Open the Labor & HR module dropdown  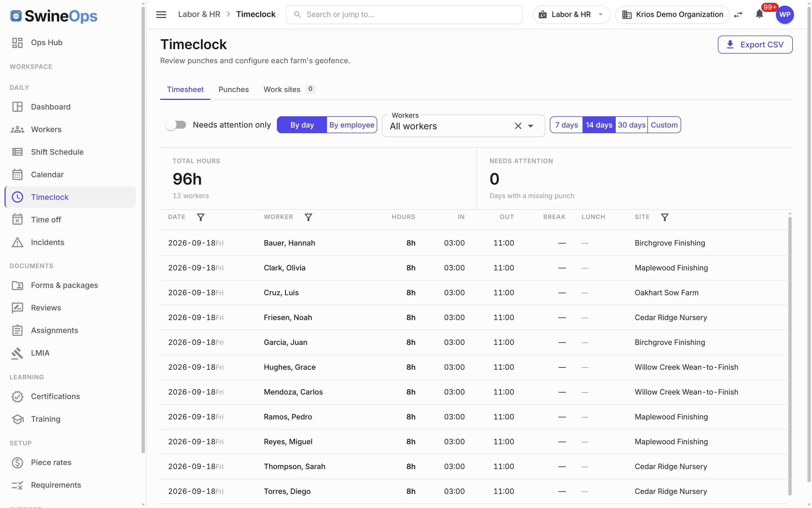coord(571,14)
